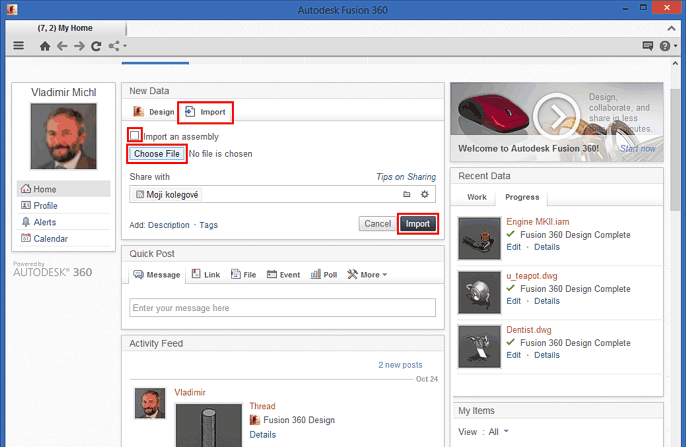Open Calendar in the left sidebar
The width and height of the screenshot is (686, 447).
click(x=63, y=239)
